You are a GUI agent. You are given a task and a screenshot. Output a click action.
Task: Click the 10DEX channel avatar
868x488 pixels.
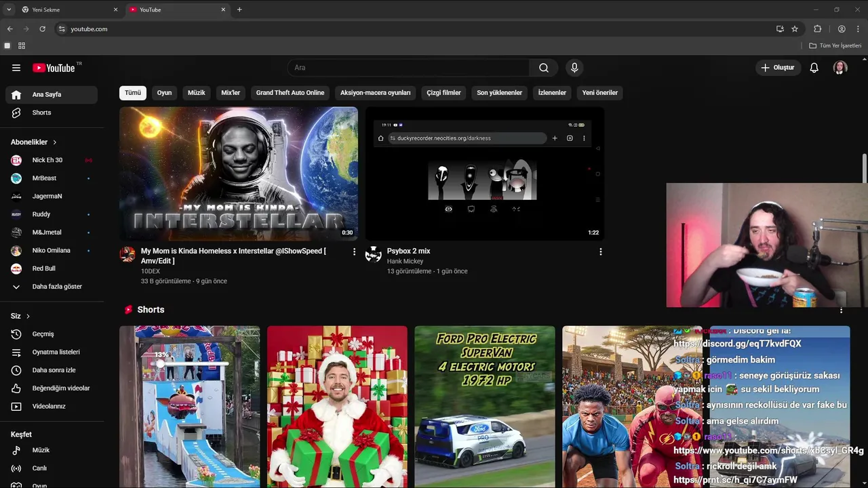click(x=127, y=254)
